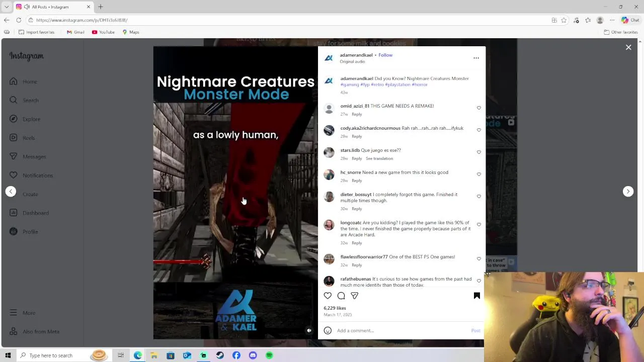Like cody.aka2richardcnourmous's comment
This screenshot has height=362, width=644.
(x=478, y=130)
